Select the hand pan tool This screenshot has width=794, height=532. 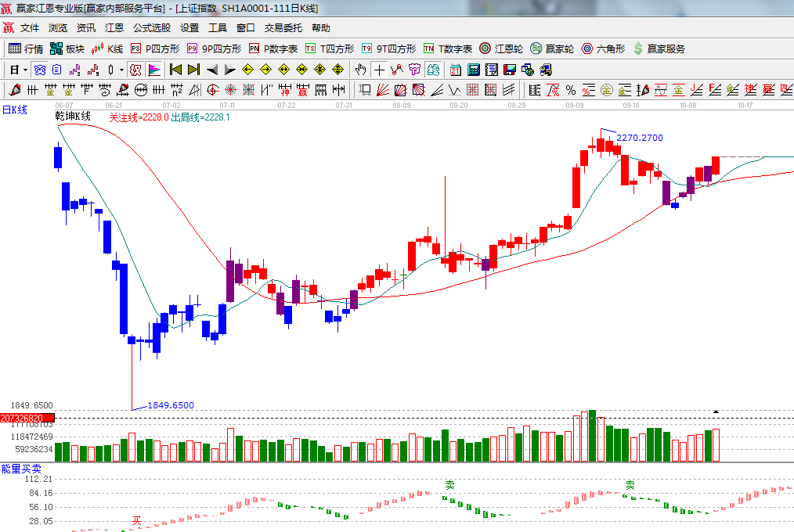click(x=360, y=69)
